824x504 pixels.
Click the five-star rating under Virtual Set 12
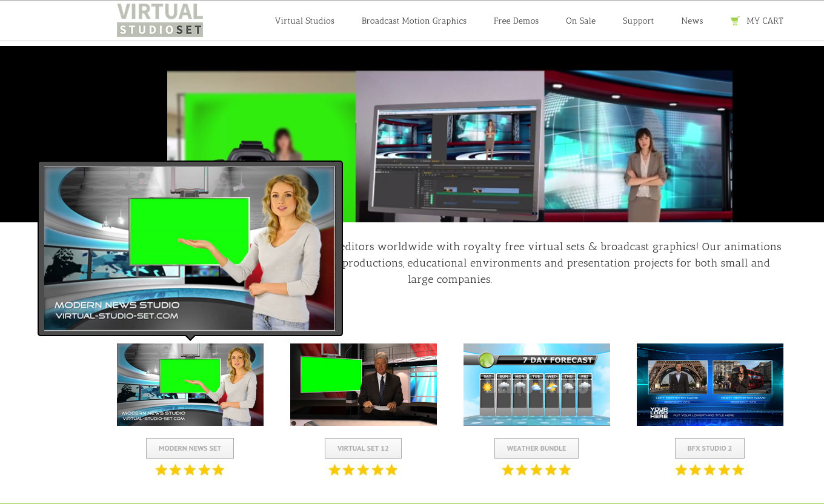click(363, 470)
